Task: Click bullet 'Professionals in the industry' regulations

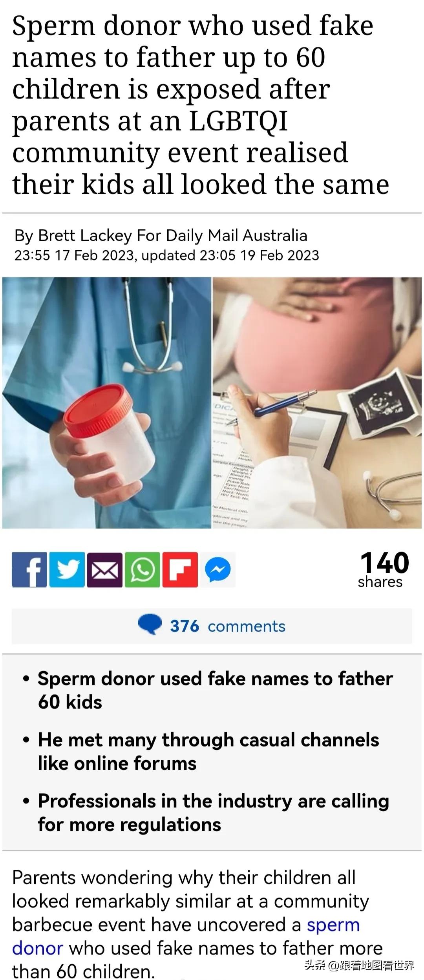Action: tap(214, 813)
